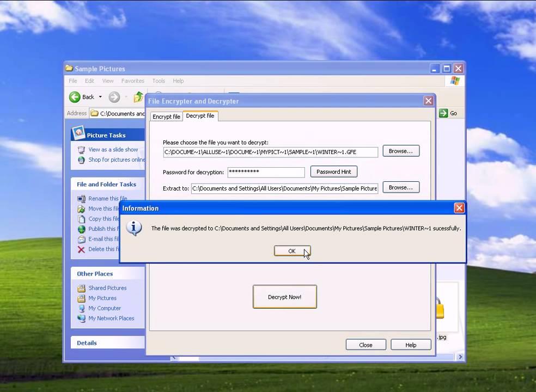Click the Copy this file icon
The image size is (536, 392).
[x=81, y=219]
